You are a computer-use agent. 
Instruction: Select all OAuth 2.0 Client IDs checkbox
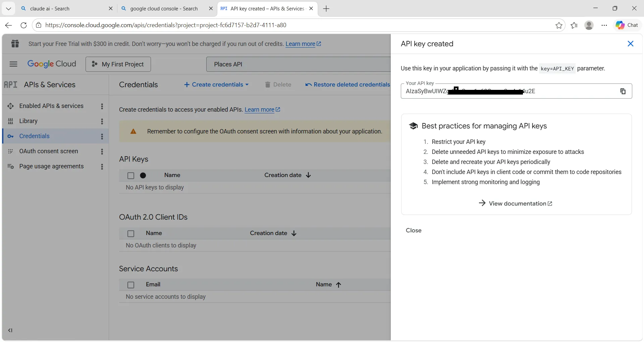tap(131, 234)
